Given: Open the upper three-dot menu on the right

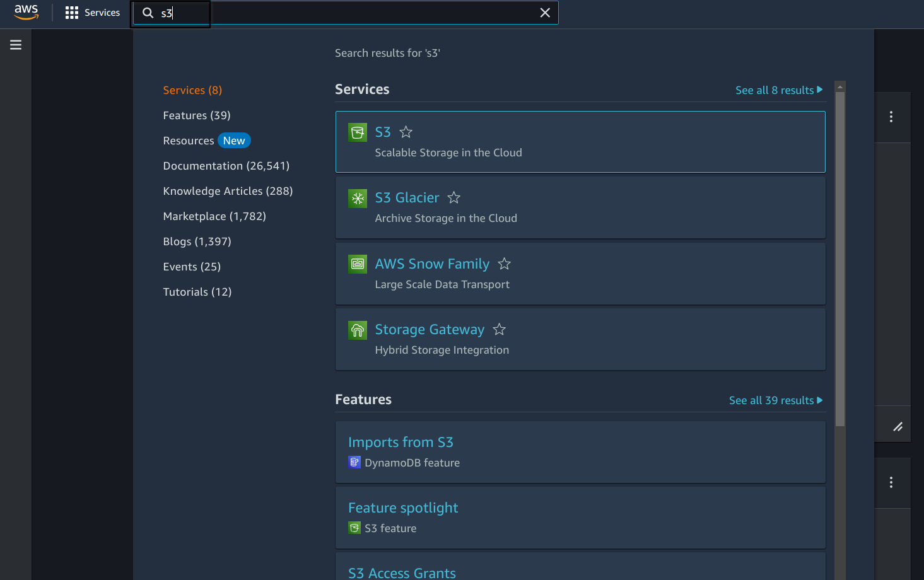Looking at the screenshot, I should pyautogui.click(x=891, y=117).
